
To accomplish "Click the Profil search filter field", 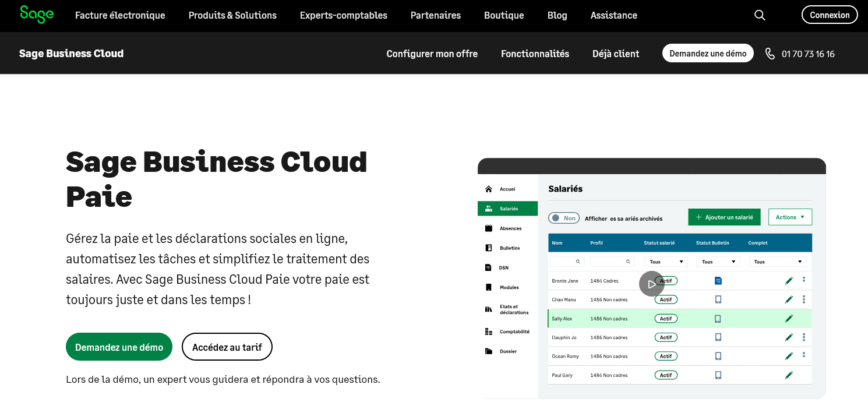I will [x=612, y=262].
